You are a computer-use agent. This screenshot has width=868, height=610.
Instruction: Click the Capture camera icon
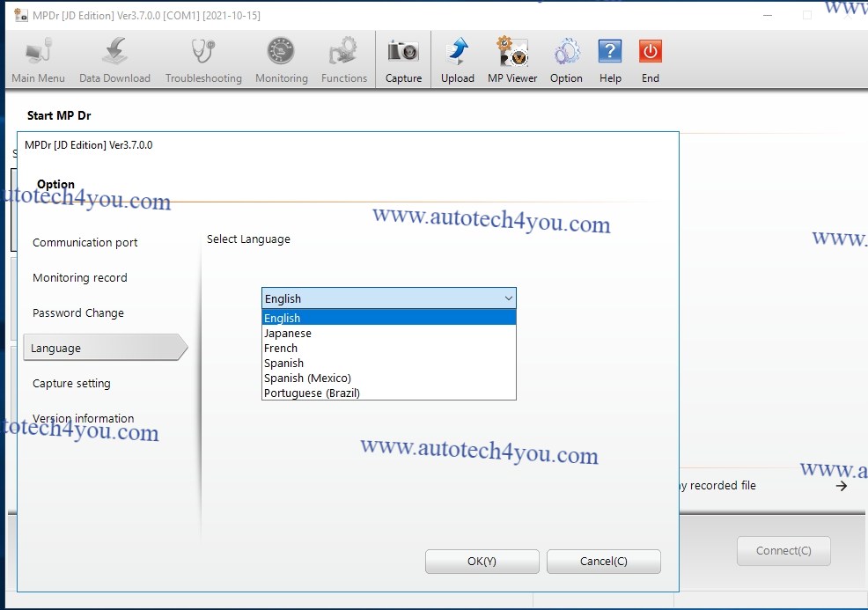pyautogui.click(x=403, y=52)
